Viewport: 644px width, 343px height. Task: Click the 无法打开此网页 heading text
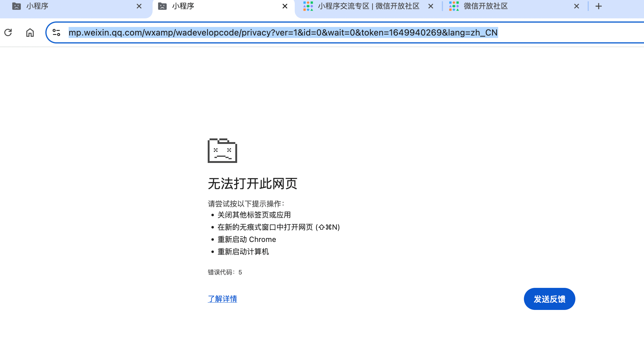click(252, 184)
